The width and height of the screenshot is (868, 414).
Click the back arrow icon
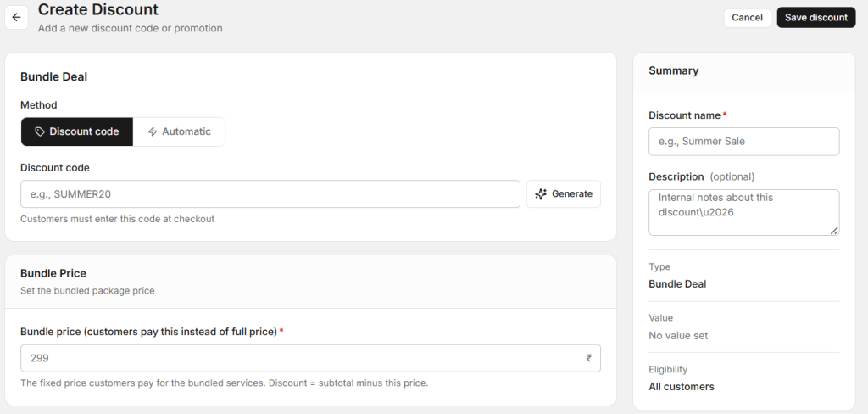click(16, 17)
